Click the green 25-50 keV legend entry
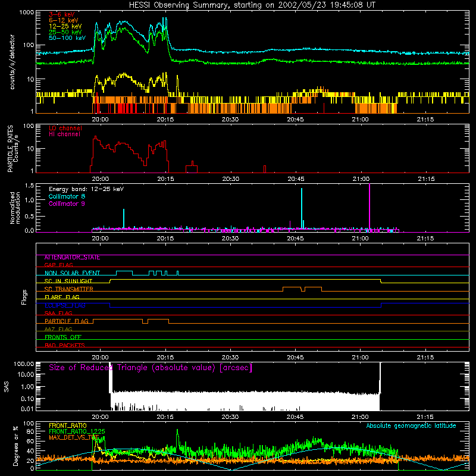Viewport: 476px width, 476px height. click(x=65, y=32)
